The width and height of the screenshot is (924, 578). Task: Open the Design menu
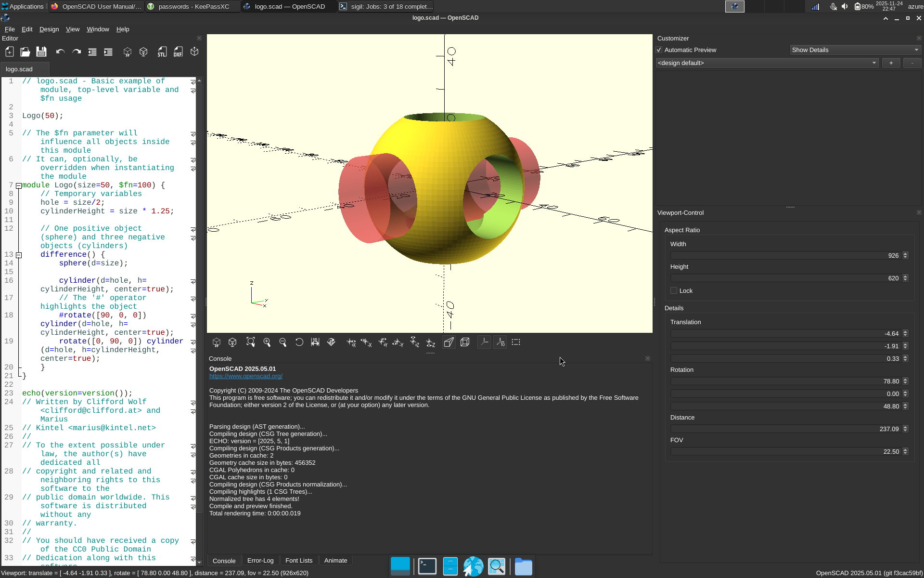(49, 29)
